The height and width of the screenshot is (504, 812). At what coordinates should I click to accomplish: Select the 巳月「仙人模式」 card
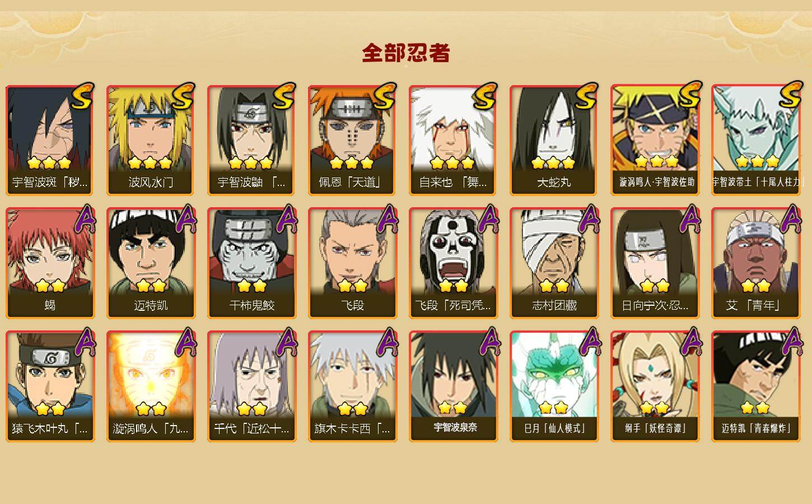click(554, 386)
